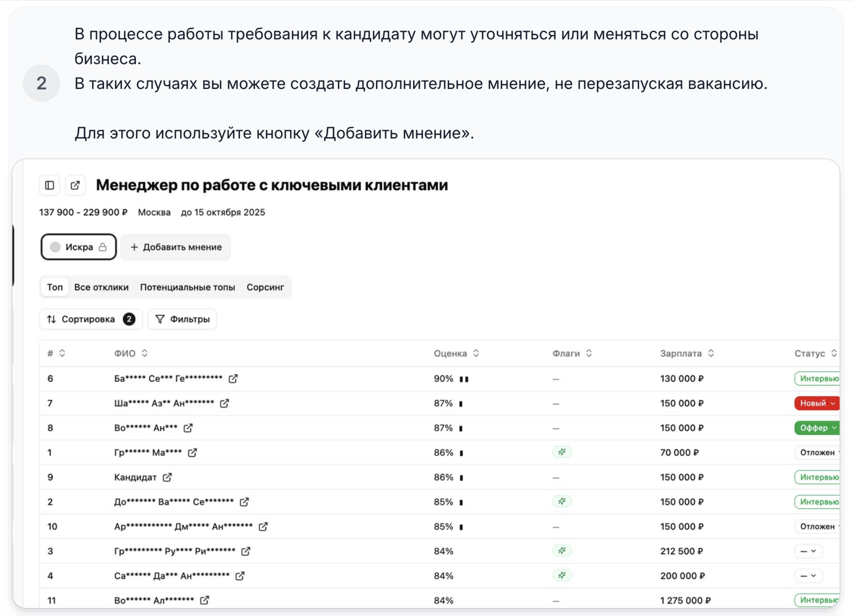This screenshot has width=852, height=616.
Task: Open external link icon beside Кандидат
Action: coord(167,477)
